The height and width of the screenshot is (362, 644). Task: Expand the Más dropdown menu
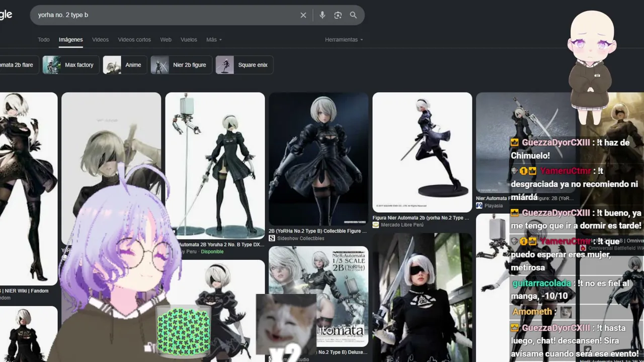pos(214,40)
